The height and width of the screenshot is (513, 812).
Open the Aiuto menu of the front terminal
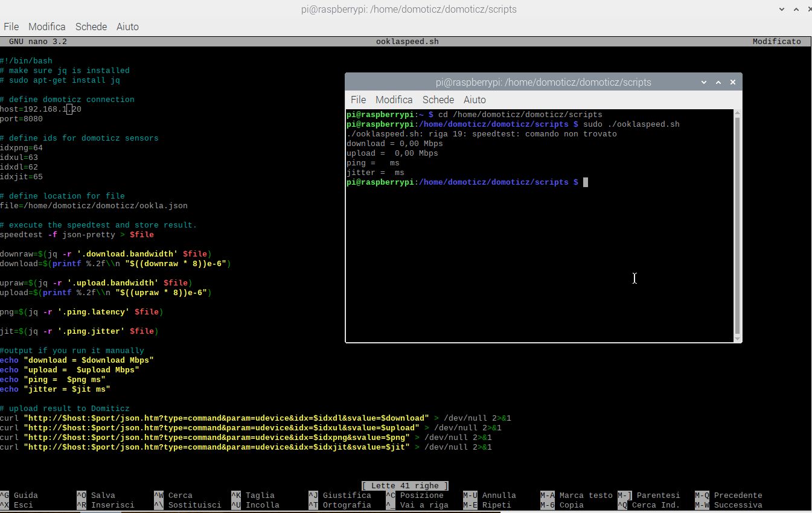[475, 100]
